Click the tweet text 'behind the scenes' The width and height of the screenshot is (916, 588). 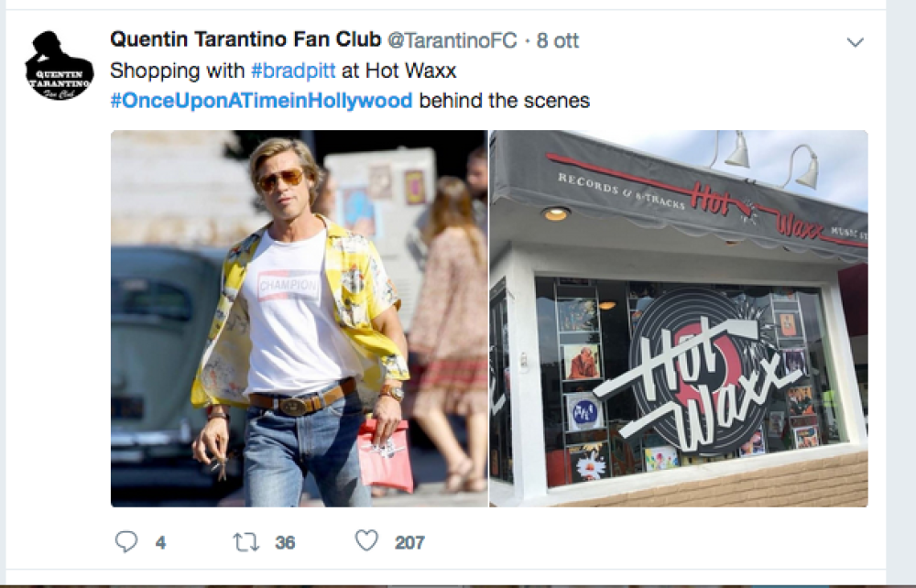click(x=505, y=101)
